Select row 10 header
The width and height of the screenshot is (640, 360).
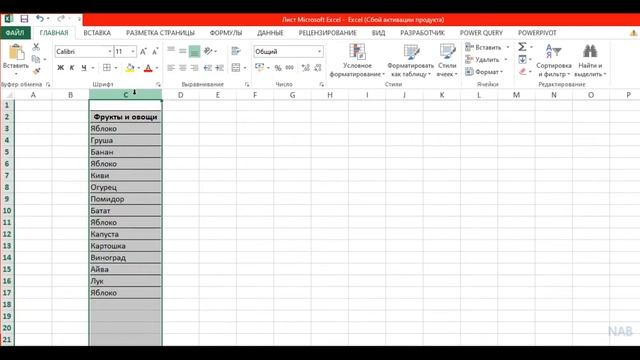pyautogui.click(x=7, y=211)
